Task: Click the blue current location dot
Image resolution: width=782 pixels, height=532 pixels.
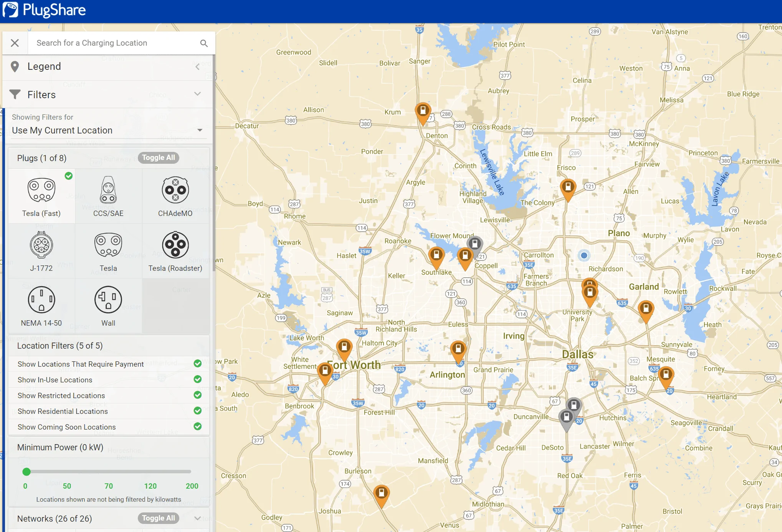Action: [x=584, y=255]
